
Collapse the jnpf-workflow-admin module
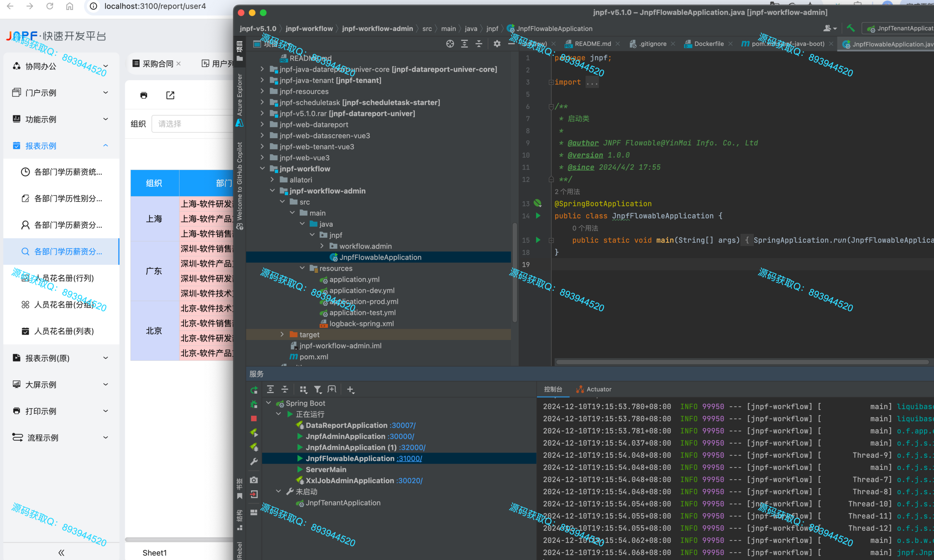tap(272, 191)
